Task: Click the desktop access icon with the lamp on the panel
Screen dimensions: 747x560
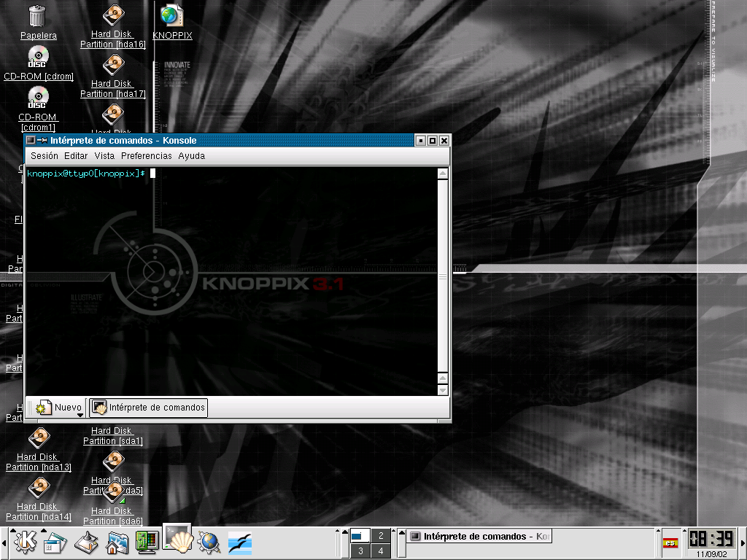Action: point(86,542)
